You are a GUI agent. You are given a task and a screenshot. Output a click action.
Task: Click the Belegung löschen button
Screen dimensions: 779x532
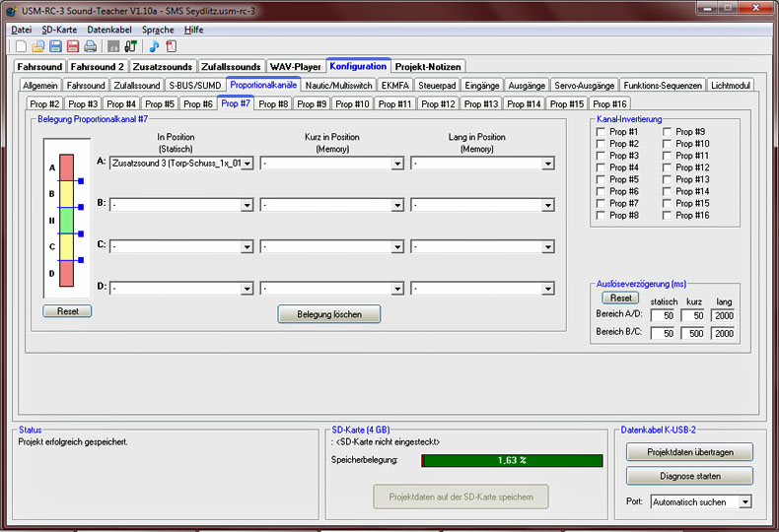click(329, 314)
